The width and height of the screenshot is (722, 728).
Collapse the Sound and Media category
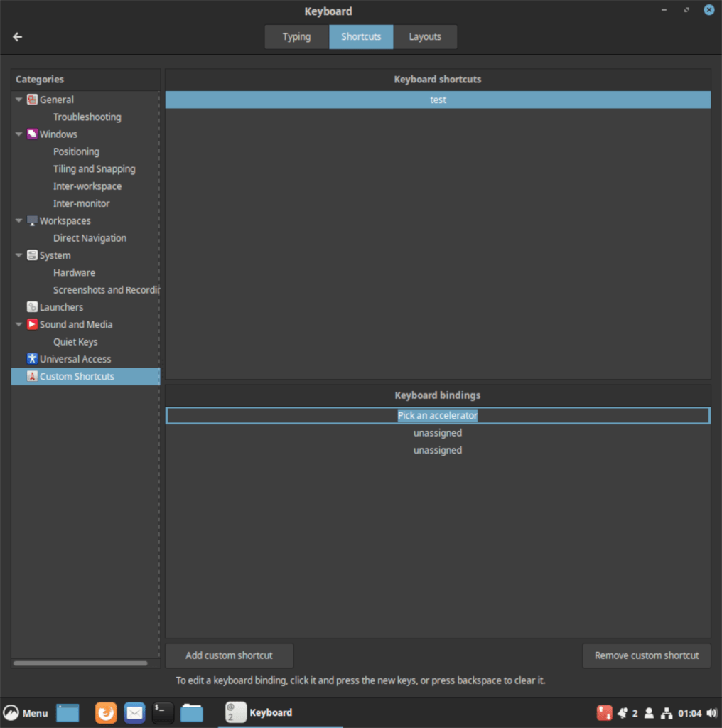point(18,324)
